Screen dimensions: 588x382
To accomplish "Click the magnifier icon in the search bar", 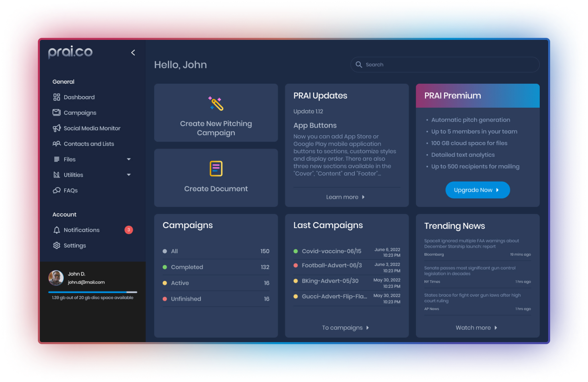I will click(359, 64).
